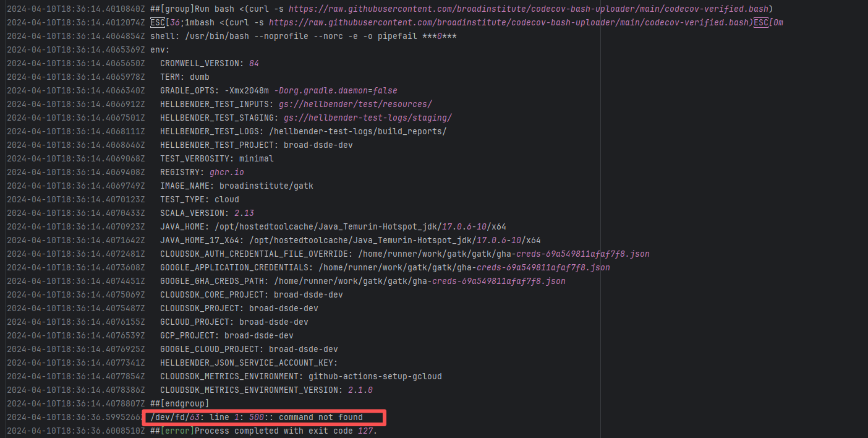This screenshot has height=438, width=868.
Task: Select the CROMWELL_VERSION value 84
Action: click(253, 63)
